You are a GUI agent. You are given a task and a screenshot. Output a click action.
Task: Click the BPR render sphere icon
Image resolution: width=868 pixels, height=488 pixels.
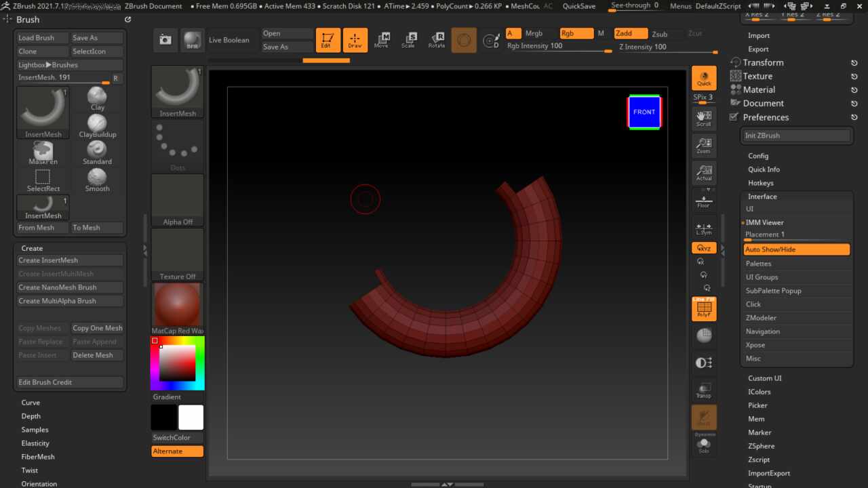(192, 40)
